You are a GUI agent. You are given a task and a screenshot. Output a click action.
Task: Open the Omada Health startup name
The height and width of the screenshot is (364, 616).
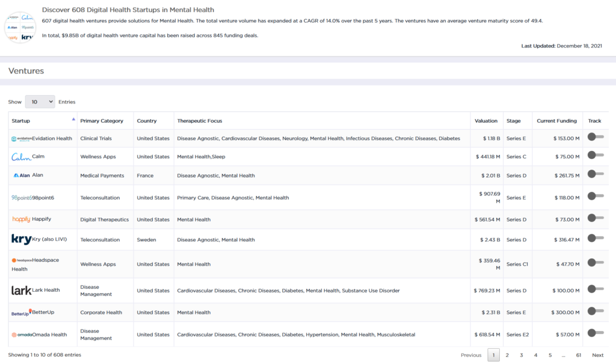(x=49, y=335)
